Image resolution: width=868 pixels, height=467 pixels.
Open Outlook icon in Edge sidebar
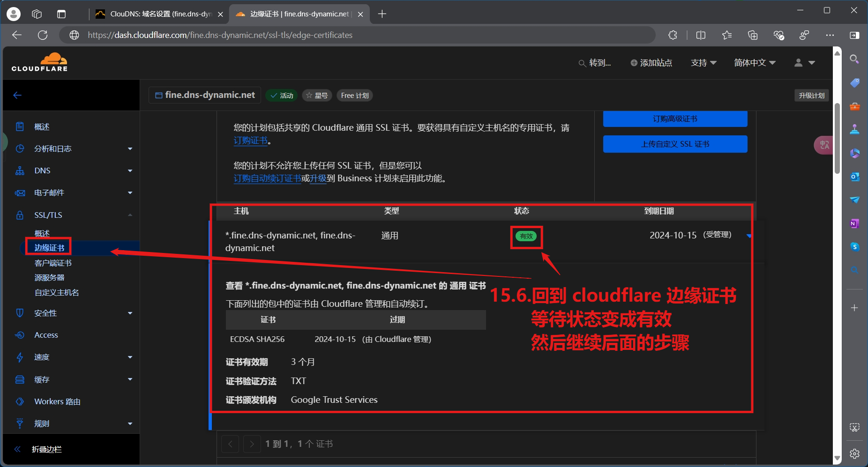[854, 177]
